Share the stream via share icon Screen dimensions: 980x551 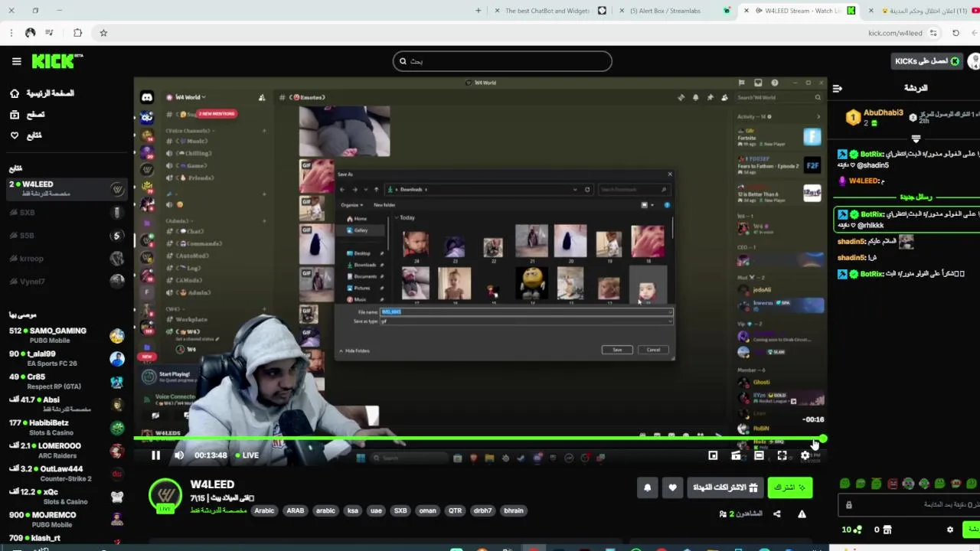777,514
